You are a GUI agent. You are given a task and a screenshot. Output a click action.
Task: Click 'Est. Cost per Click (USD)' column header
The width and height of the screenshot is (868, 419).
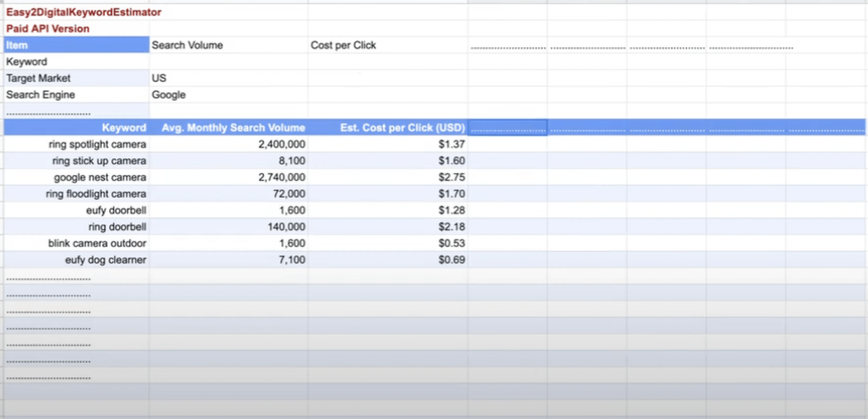coord(388,128)
